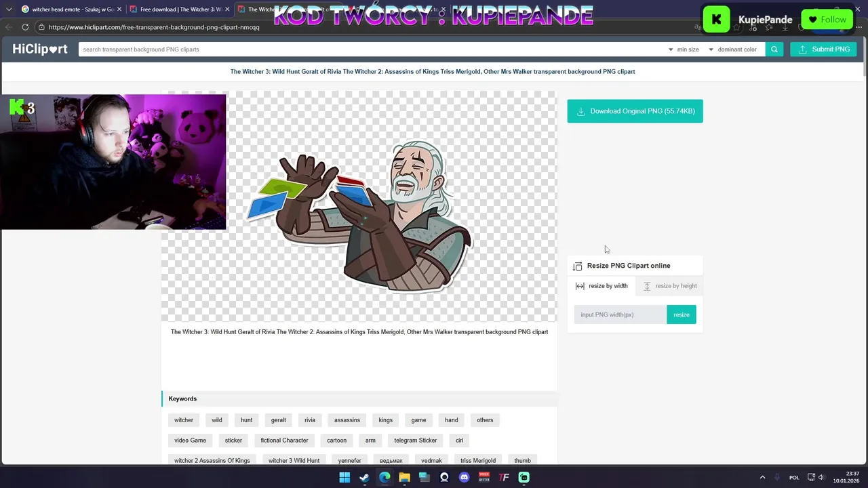The height and width of the screenshot is (488, 868).
Task: Open File Explorer from the taskbar
Action: [404, 477]
